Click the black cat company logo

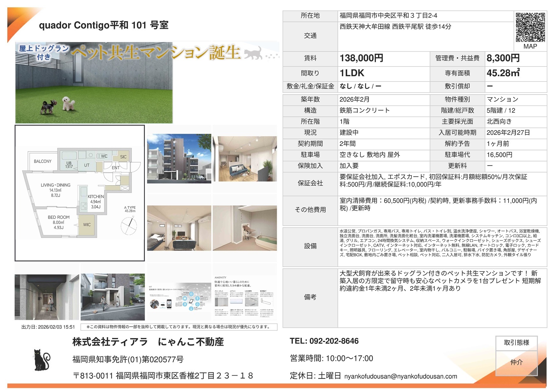point(41,360)
